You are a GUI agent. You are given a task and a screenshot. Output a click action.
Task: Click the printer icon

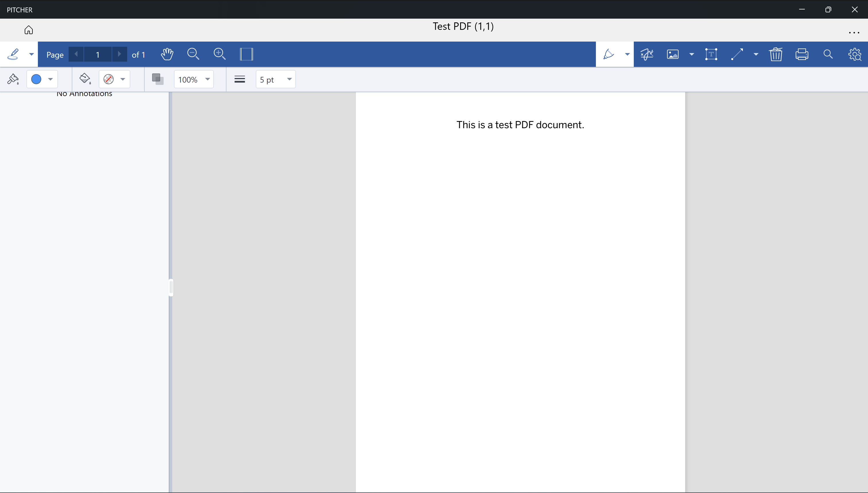[802, 54]
